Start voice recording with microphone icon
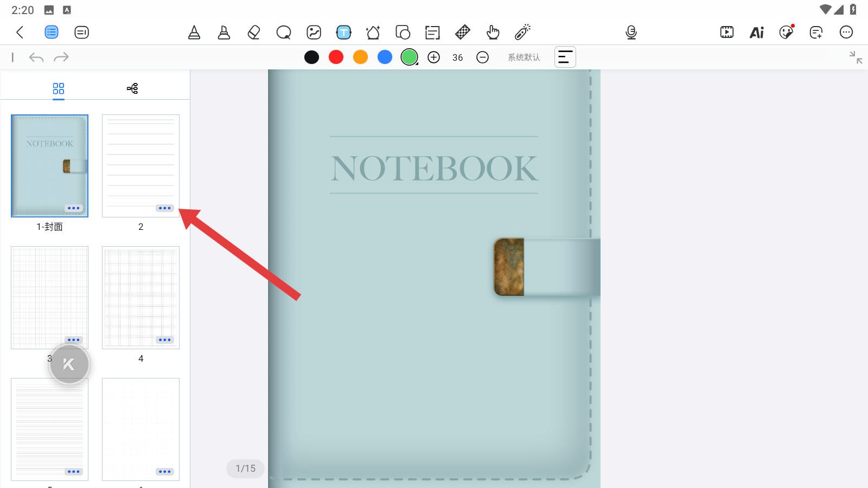This screenshot has height=488, width=868. 631,33
